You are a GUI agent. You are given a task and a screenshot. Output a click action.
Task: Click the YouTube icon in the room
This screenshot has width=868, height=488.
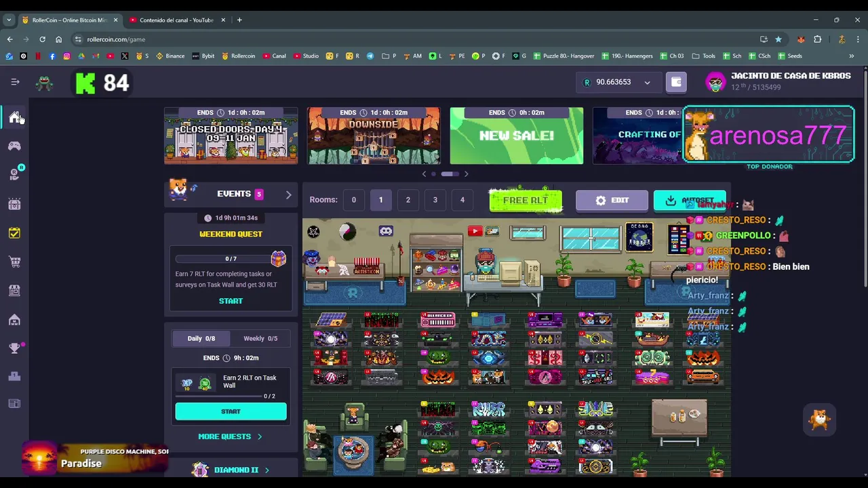click(475, 232)
